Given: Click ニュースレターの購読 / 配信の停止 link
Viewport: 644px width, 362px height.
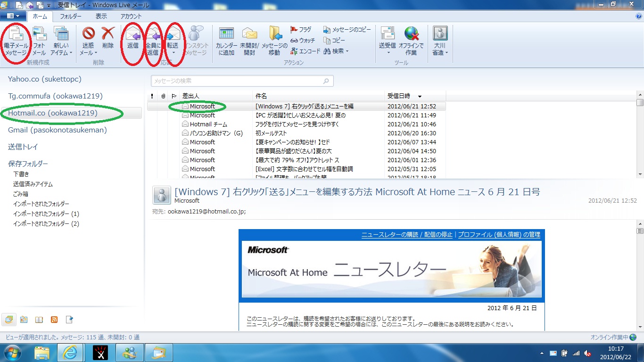Looking at the screenshot, I should 407,235.
